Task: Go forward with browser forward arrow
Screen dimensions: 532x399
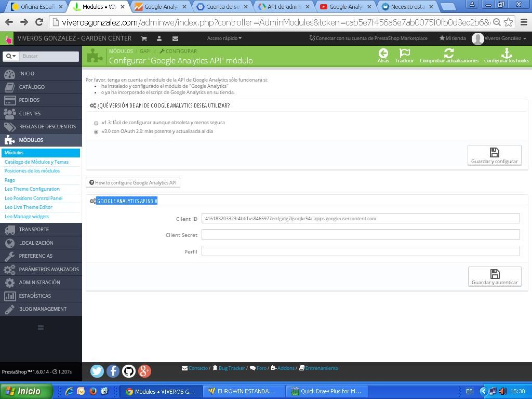Action: point(24,22)
